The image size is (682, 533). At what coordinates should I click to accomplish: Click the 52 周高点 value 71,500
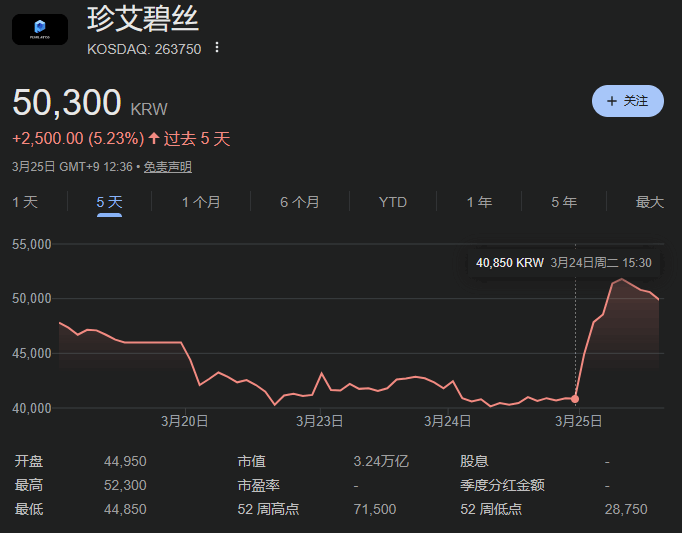click(x=375, y=509)
